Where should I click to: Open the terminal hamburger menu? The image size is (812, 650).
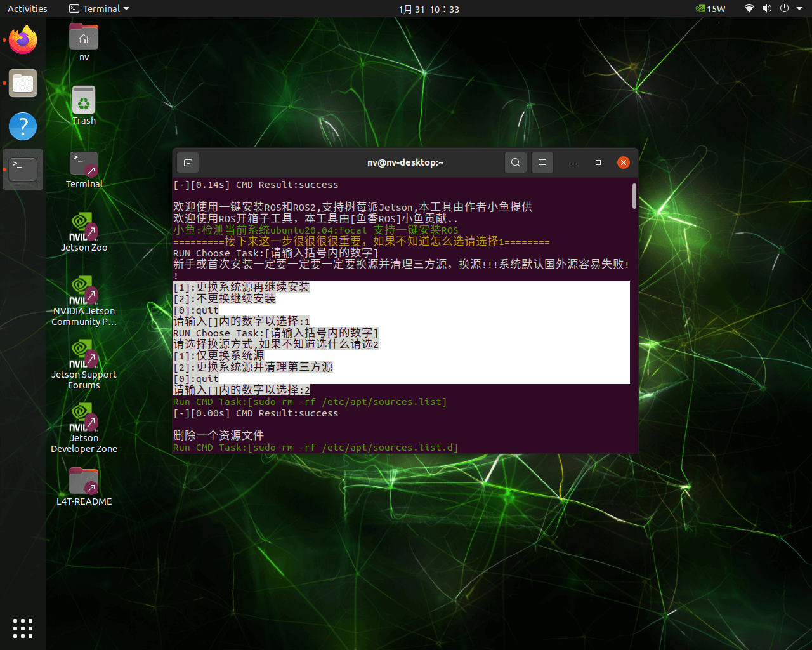click(542, 162)
